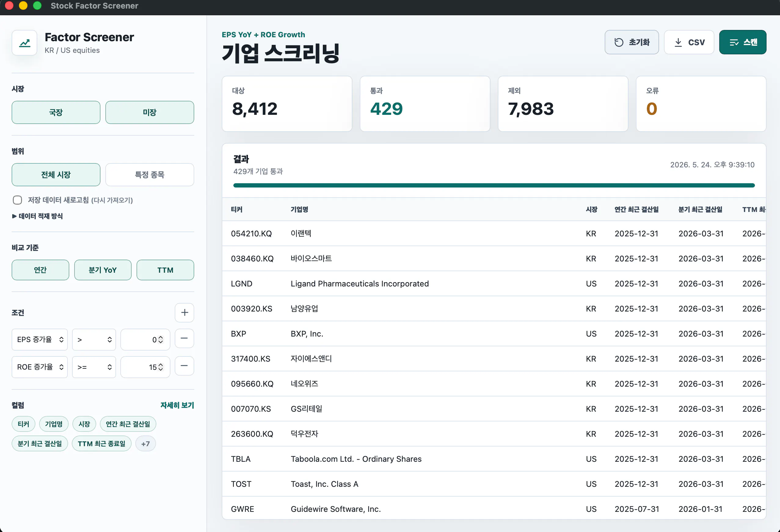Click the 통과 429 summary card
Viewport: 780px width, 532px height.
[x=425, y=104]
